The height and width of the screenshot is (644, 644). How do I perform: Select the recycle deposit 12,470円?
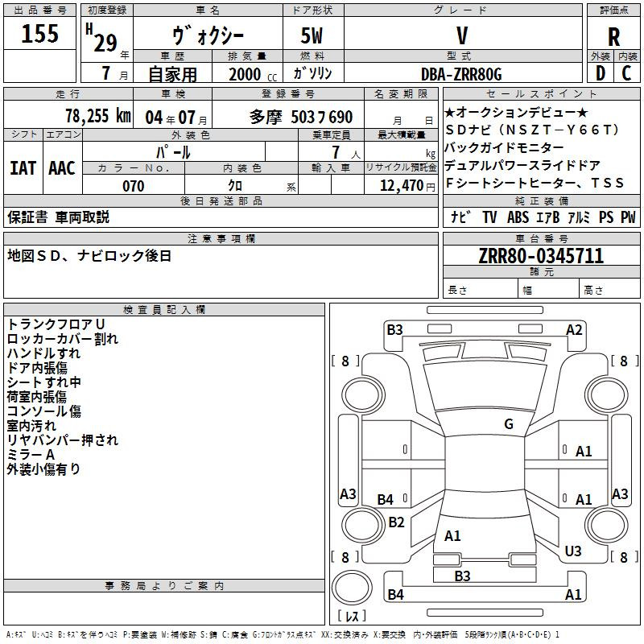407,186
